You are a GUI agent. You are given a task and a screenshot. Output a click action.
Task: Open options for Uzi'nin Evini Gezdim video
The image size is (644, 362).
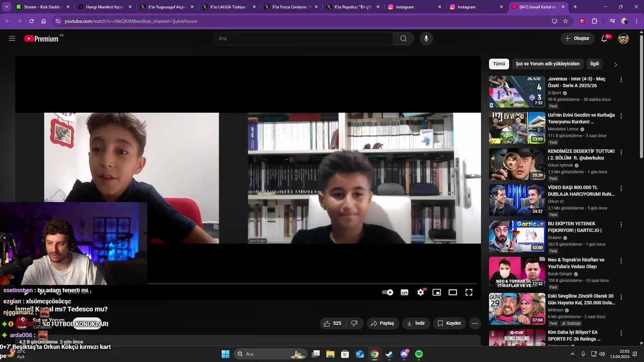[x=621, y=116]
